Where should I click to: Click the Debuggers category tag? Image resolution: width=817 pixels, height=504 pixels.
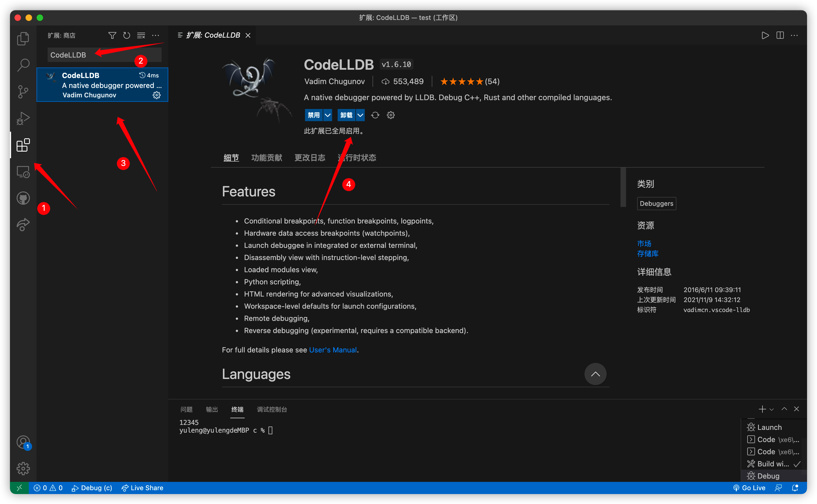coord(656,203)
